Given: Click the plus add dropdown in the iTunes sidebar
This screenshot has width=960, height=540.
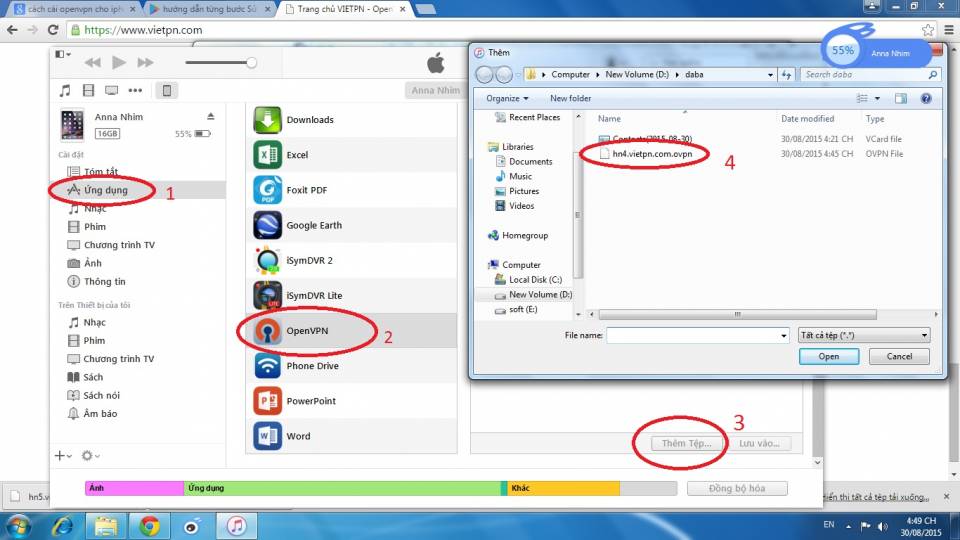Looking at the screenshot, I should (63, 456).
